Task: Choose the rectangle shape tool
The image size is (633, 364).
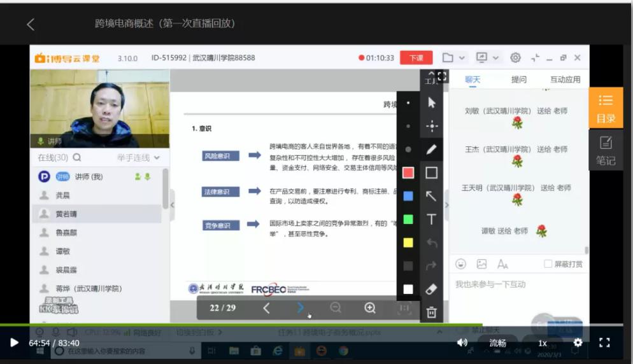Action: tap(431, 172)
